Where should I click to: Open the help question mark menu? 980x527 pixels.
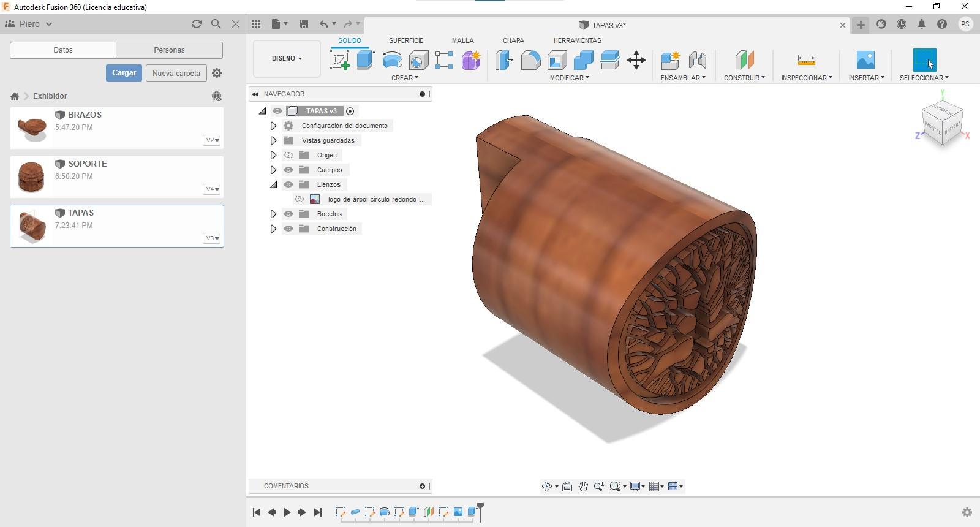(942, 24)
